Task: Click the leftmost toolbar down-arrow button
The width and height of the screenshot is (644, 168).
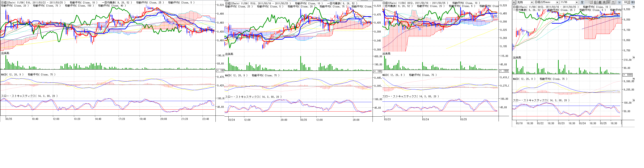Action: (514, 2)
